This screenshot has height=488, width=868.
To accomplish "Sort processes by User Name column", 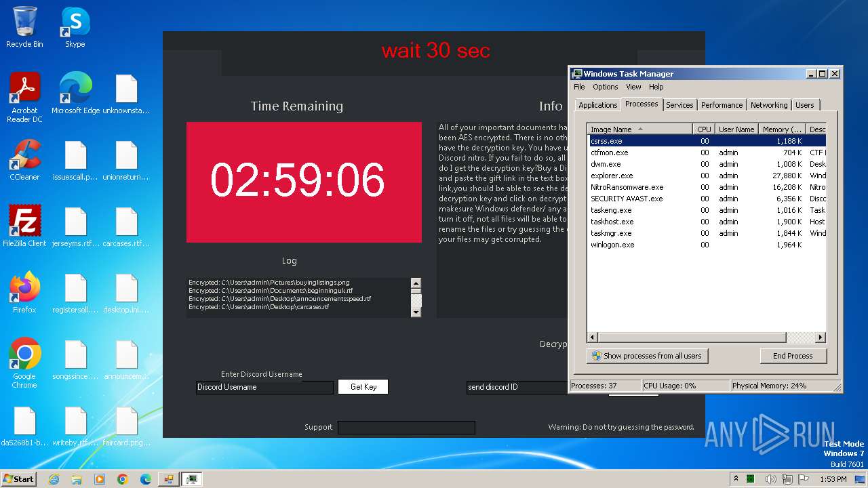I will (736, 129).
